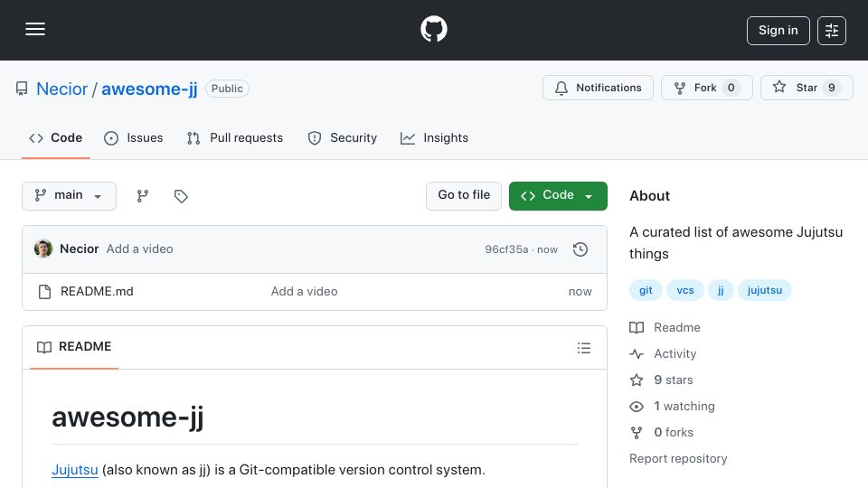
Task: Open the awesome-jj repository link
Action: click(x=149, y=89)
